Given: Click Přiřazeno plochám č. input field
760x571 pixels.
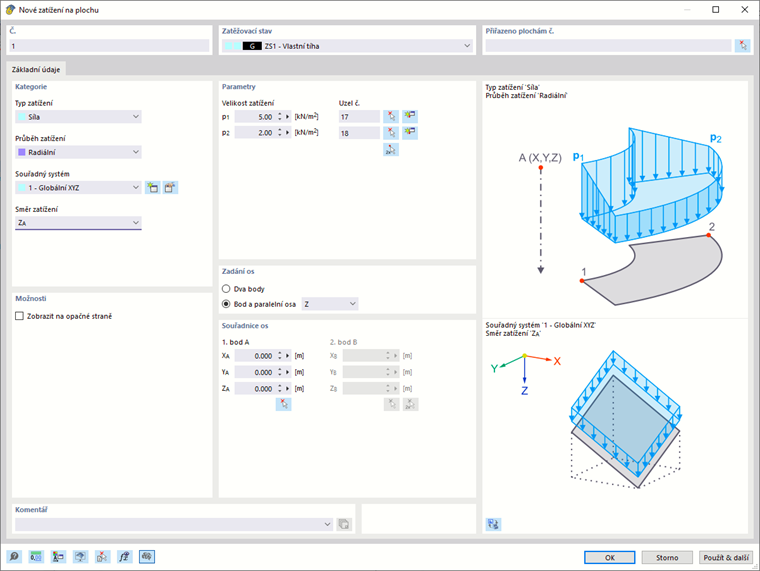Looking at the screenshot, I should (608, 46).
